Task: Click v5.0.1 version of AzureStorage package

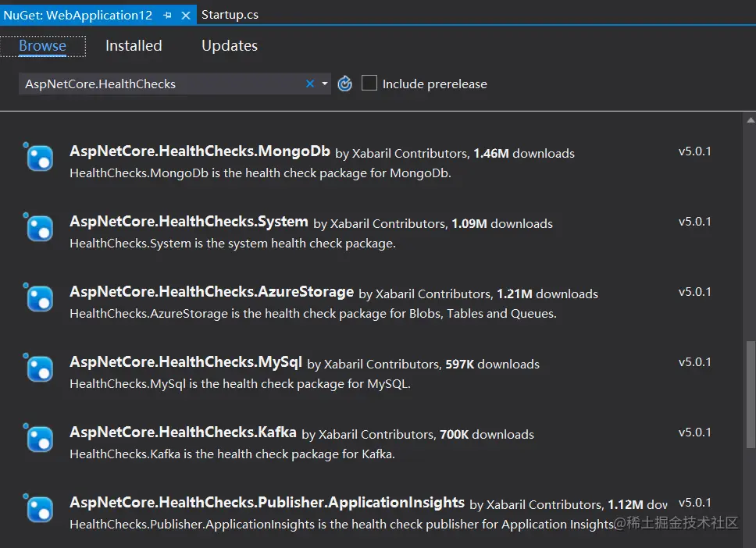Action: coord(695,292)
